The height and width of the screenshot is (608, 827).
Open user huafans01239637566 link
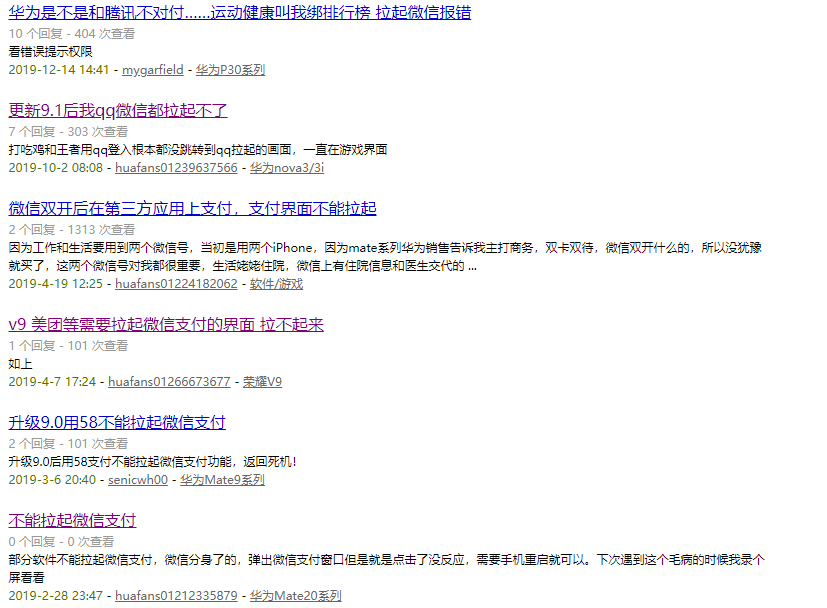(176, 168)
